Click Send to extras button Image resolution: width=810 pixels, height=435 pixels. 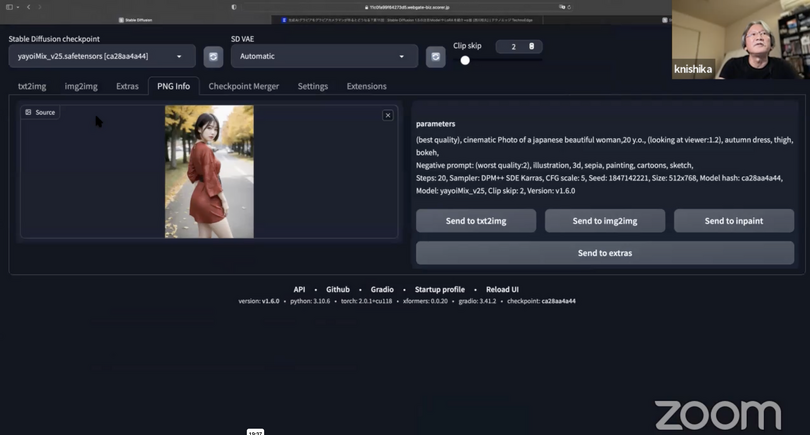pyautogui.click(x=604, y=253)
